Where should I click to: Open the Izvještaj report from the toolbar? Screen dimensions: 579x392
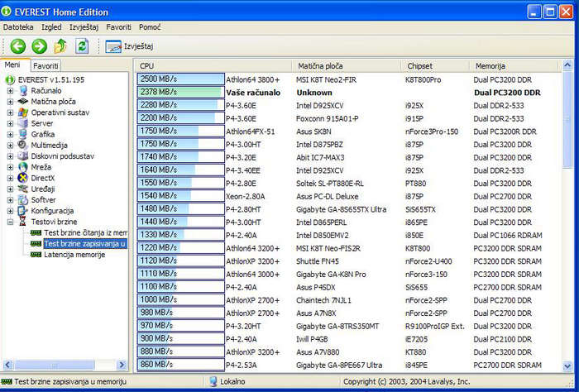click(x=129, y=46)
